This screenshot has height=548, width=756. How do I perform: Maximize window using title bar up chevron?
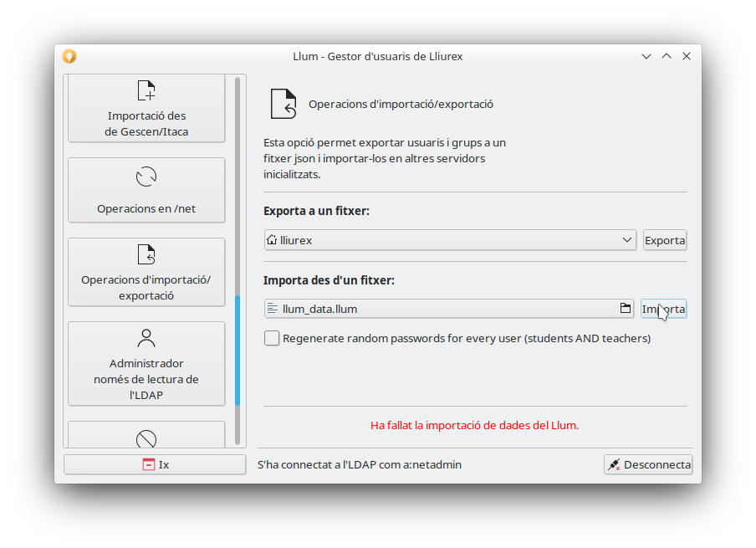tap(667, 56)
